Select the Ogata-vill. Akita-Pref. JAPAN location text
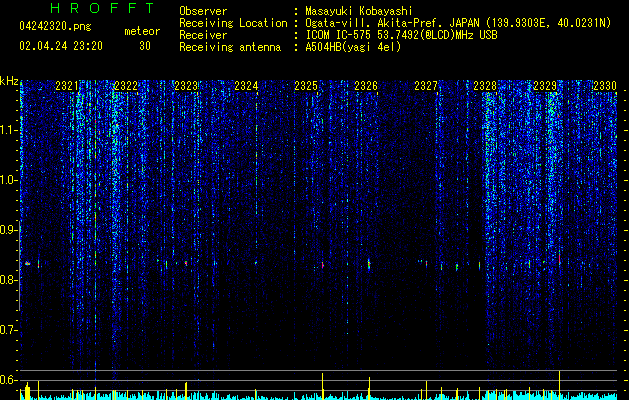The width and height of the screenshot is (629, 400). coord(458,23)
